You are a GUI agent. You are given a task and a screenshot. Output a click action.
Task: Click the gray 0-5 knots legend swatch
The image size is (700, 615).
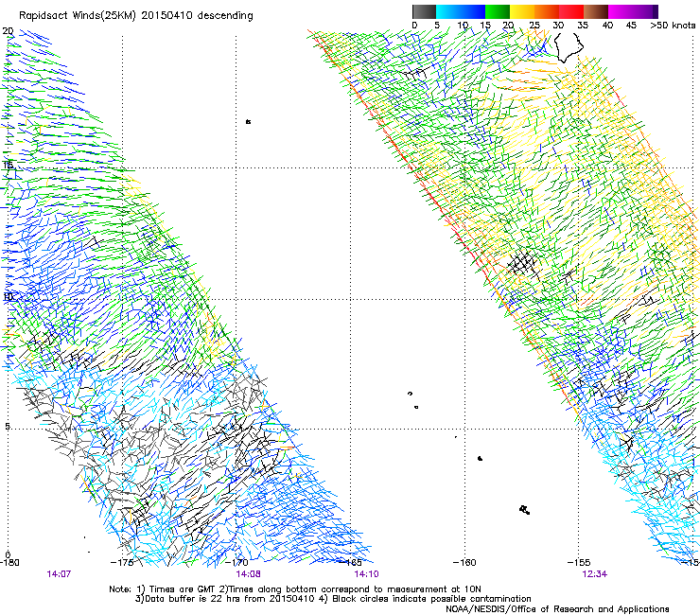coord(424,11)
